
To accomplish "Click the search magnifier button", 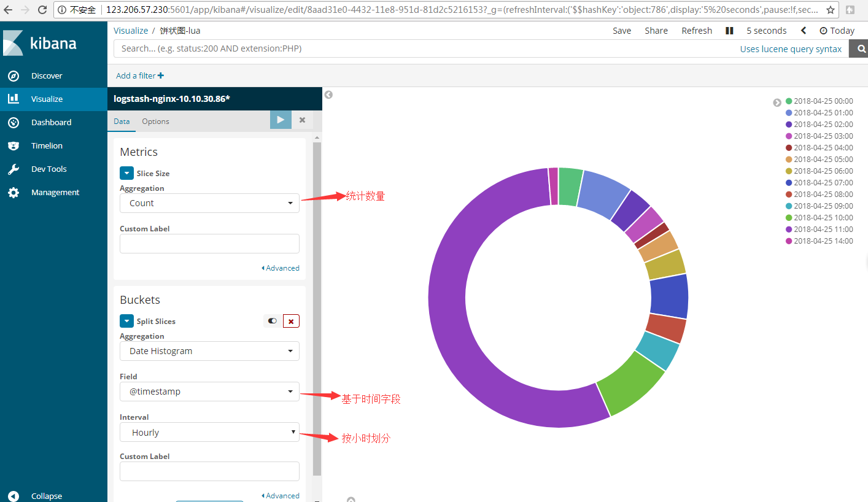I will point(858,49).
